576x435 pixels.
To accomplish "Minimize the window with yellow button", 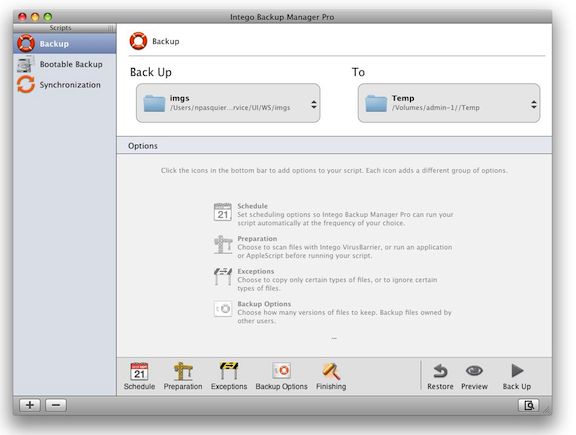I will 35,17.
